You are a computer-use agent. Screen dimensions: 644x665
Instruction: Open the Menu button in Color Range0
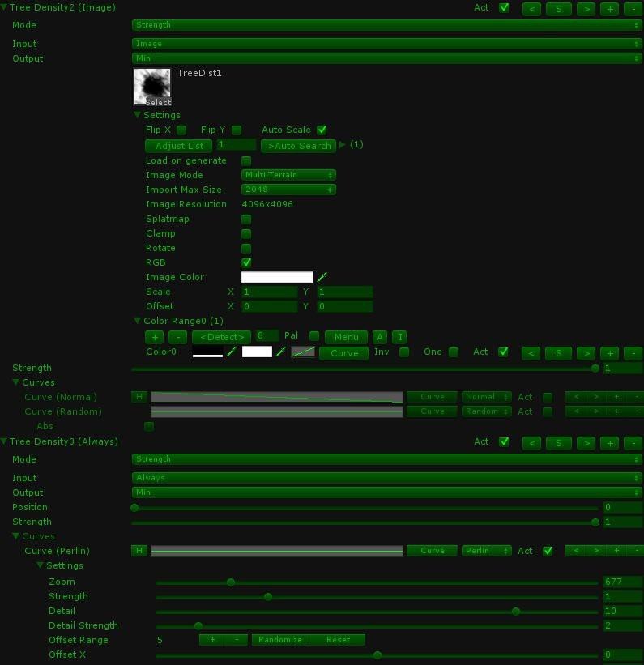tap(346, 337)
